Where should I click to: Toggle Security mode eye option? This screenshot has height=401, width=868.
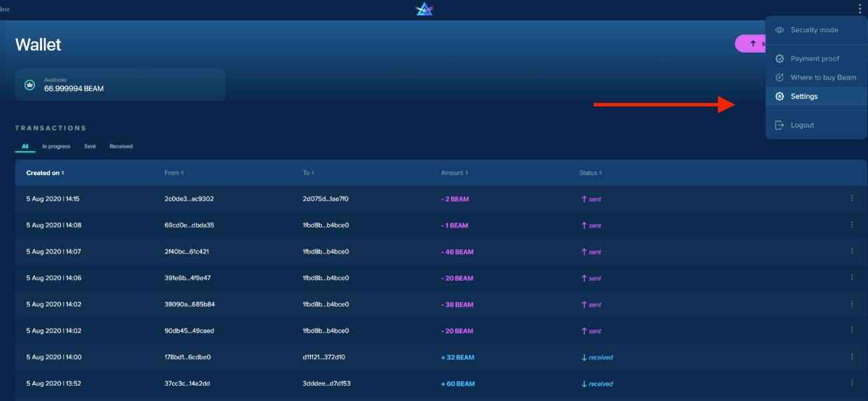(x=815, y=30)
